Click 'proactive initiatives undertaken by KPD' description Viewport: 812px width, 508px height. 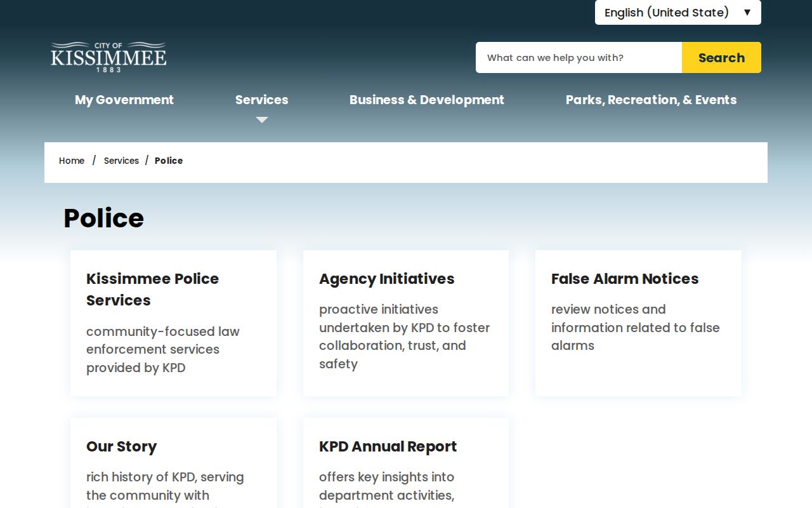pos(404,337)
